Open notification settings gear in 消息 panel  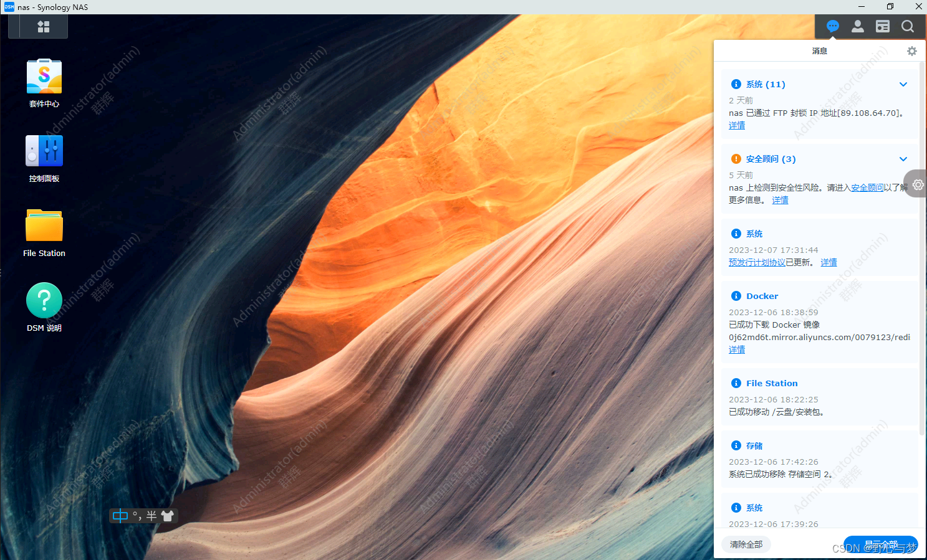pyautogui.click(x=912, y=51)
